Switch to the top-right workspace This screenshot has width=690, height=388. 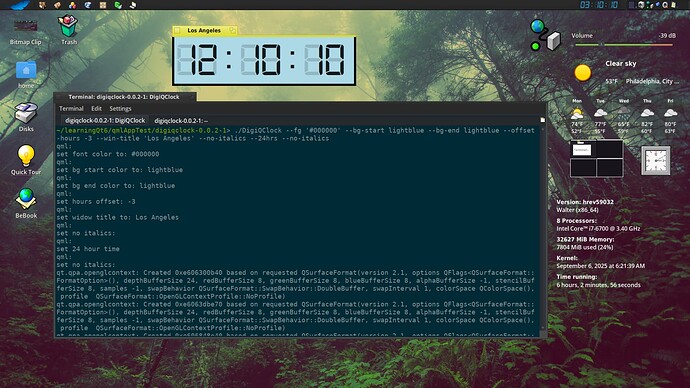click(610, 150)
